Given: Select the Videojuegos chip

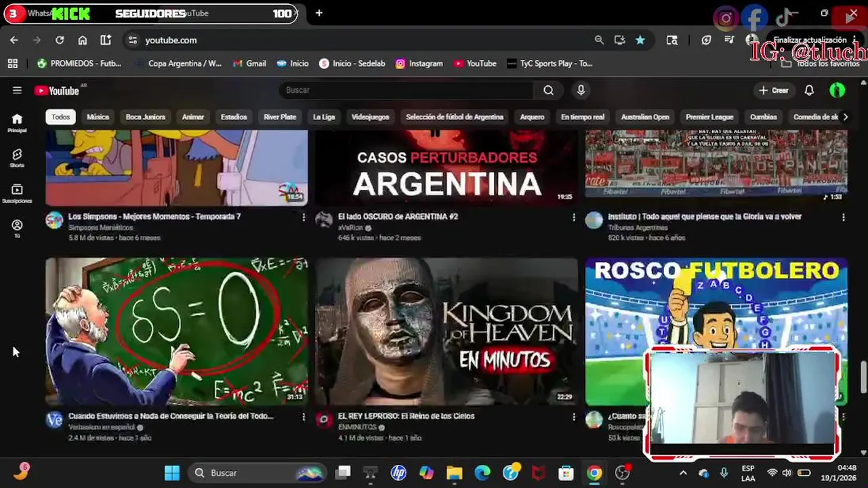Looking at the screenshot, I should pos(370,117).
